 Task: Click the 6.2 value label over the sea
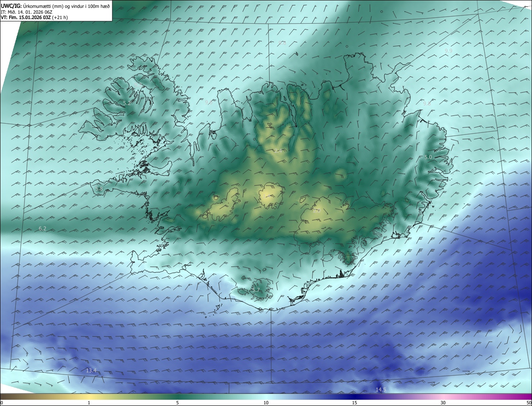[42, 228]
